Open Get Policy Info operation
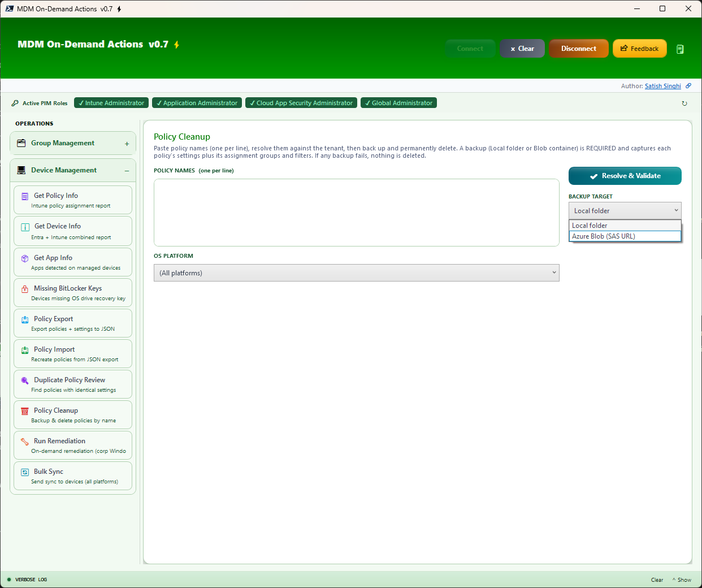The image size is (702, 588). (x=73, y=200)
